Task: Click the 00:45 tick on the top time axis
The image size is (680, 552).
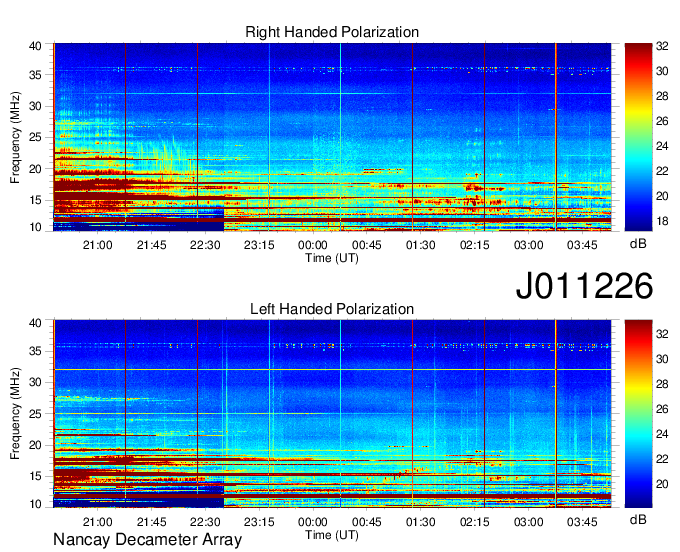Action: [x=366, y=245]
